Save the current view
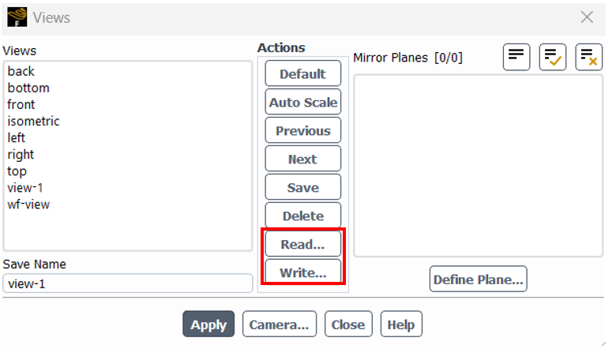612x364 pixels. tap(303, 188)
